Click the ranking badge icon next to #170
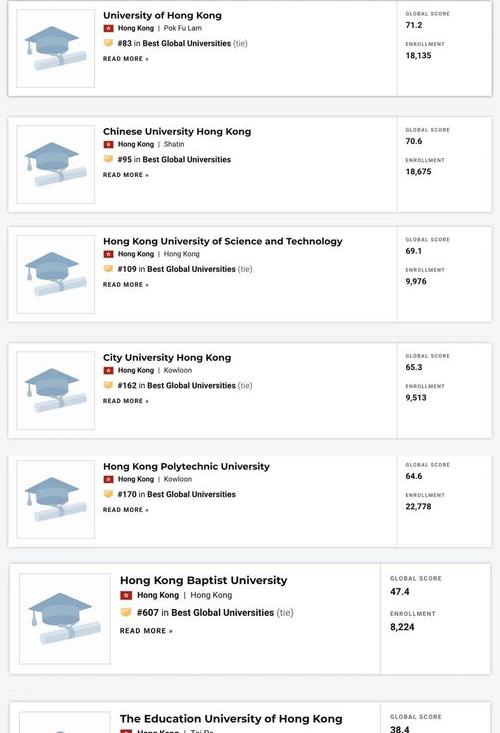This screenshot has height=733, width=500. [108, 494]
